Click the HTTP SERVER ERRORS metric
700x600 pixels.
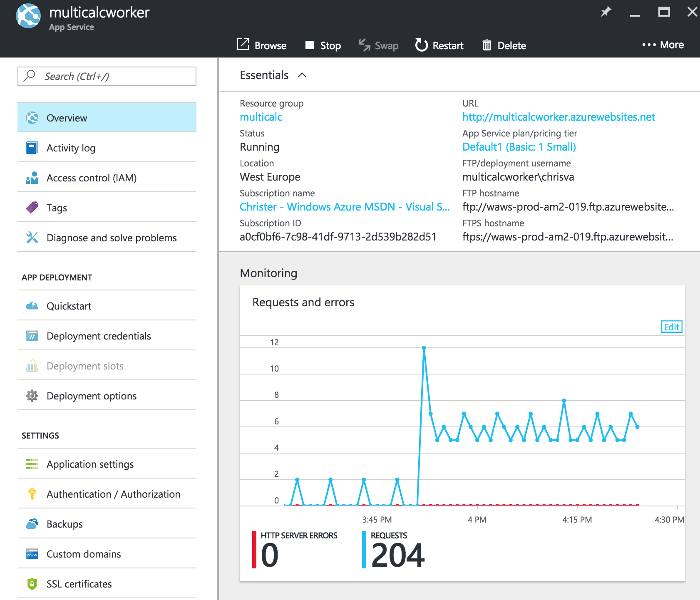pos(295,550)
